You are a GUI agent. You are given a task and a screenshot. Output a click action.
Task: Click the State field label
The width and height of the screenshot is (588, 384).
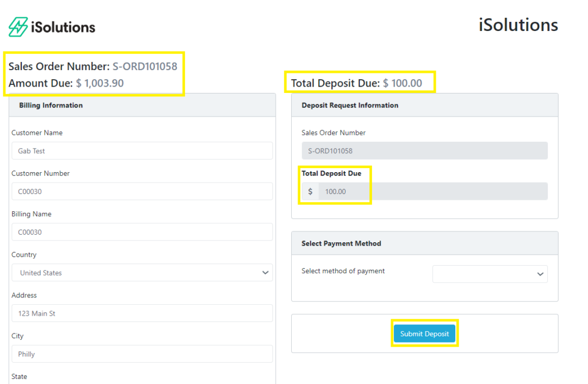[19, 377]
